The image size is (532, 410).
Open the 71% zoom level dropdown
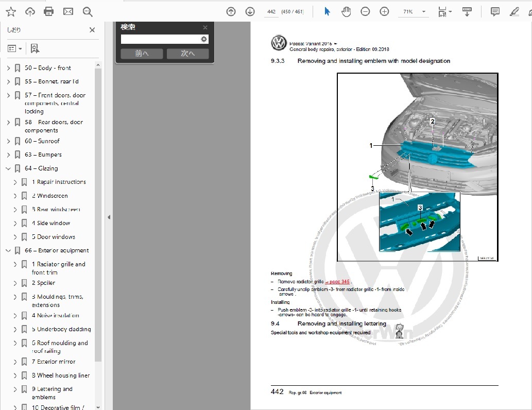tap(423, 12)
